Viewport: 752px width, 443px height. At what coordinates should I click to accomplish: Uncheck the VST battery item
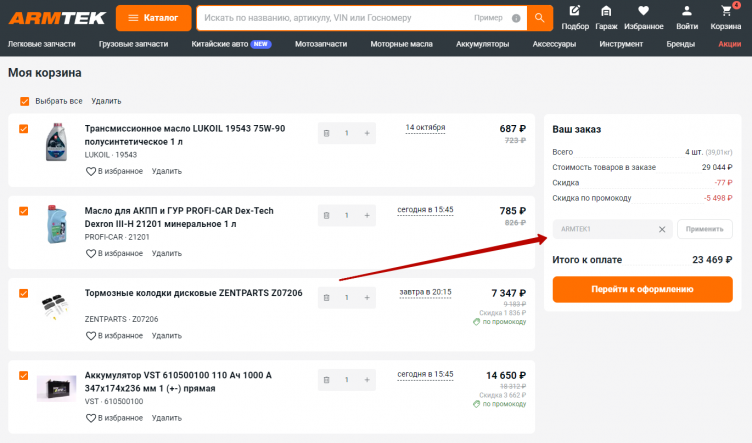coord(24,375)
